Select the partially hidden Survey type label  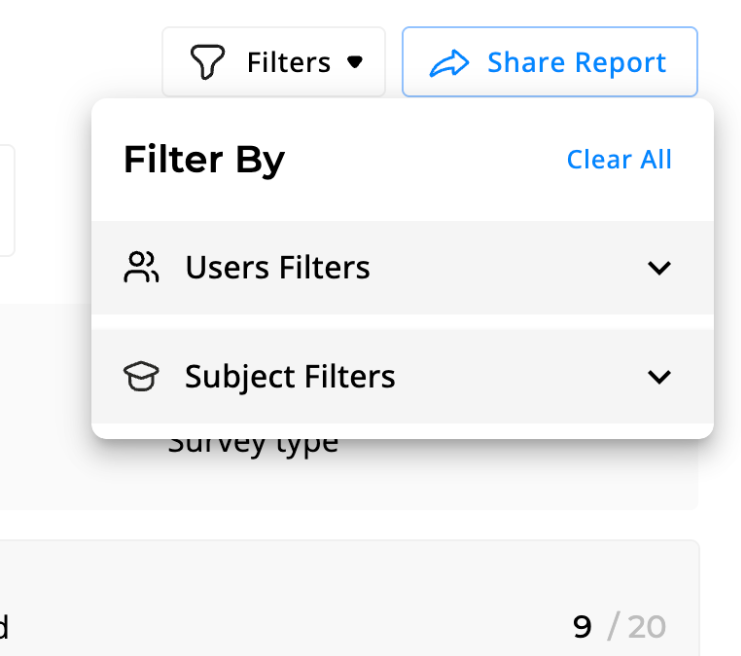pos(252,445)
